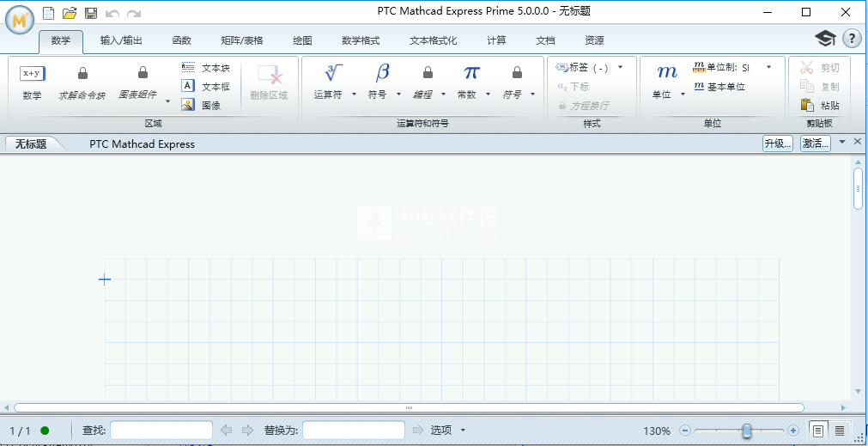
Task: Expand the 运算符 dropdown arrow
Action: pos(353,95)
